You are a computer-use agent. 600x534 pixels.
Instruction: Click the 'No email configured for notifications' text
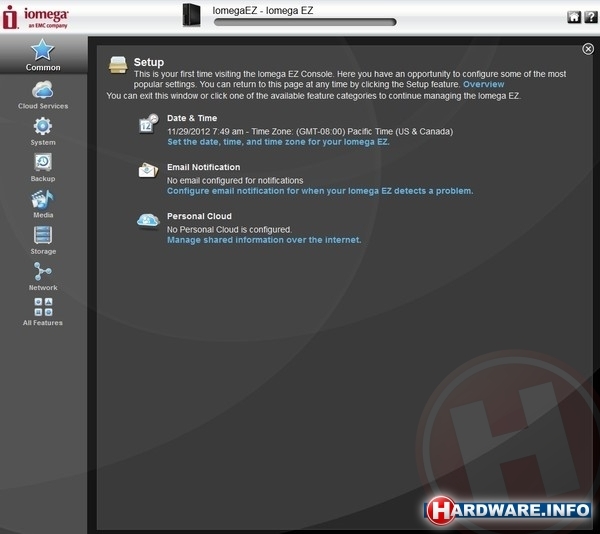pyautogui.click(x=235, y=180)
